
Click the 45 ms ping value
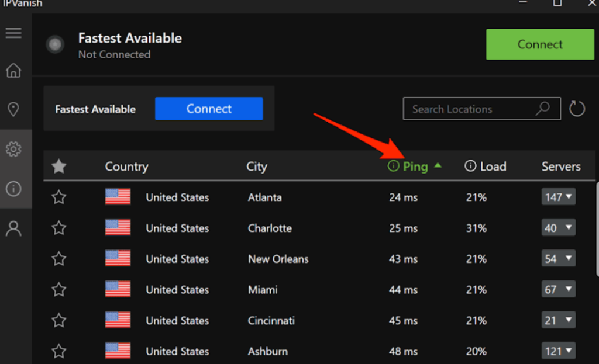click(404, 321)
